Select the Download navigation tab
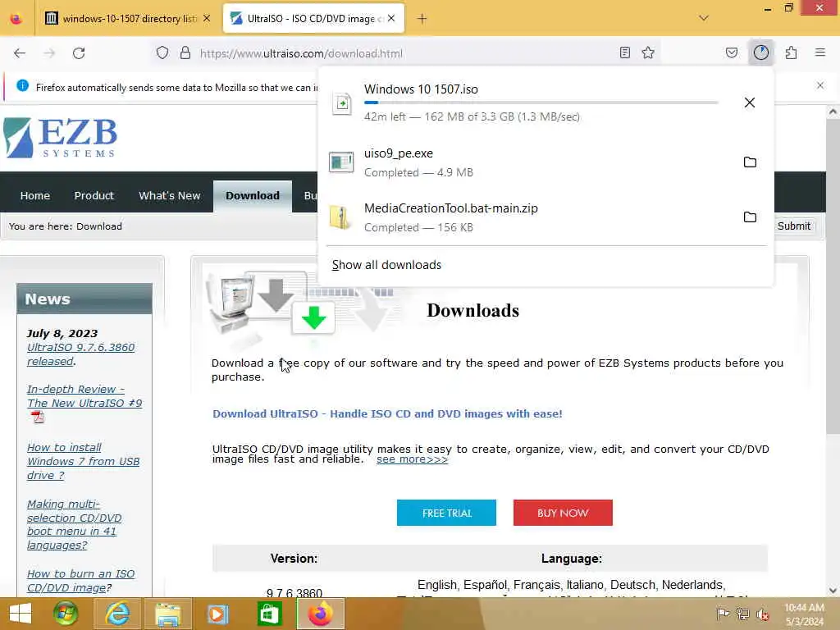840x630 pixels. (x=253, y=195)
